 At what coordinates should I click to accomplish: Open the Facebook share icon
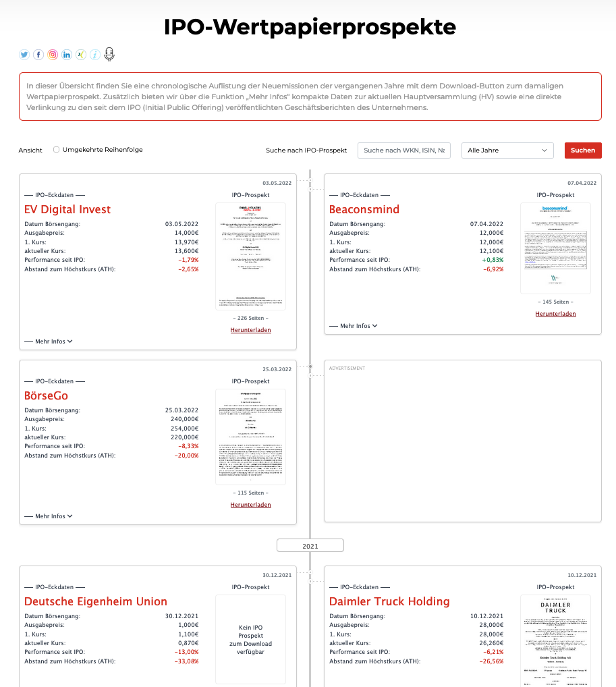coord(38,55)
